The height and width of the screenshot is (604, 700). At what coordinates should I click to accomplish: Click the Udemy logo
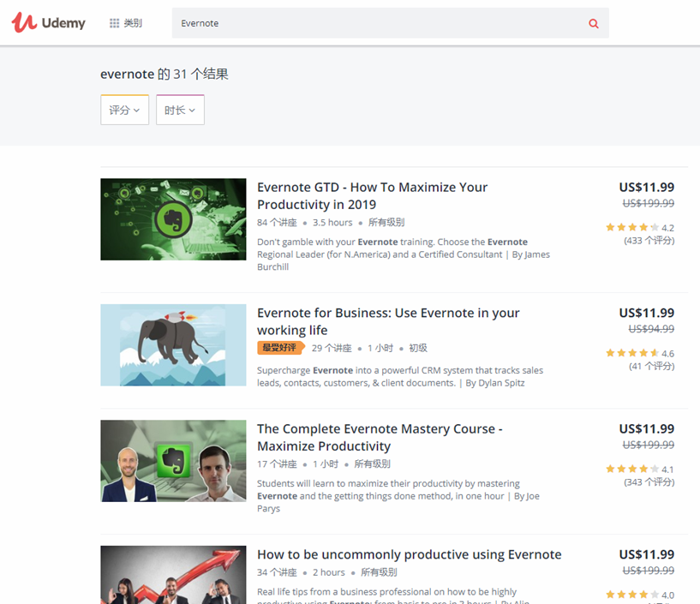49,23
